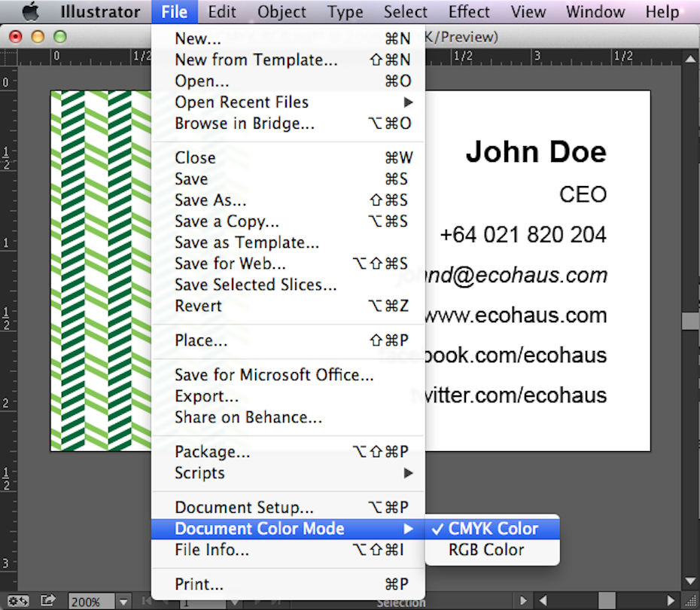Choose Document Setup... menu entry
Screen dimensions: 700x610
(244, 508)
